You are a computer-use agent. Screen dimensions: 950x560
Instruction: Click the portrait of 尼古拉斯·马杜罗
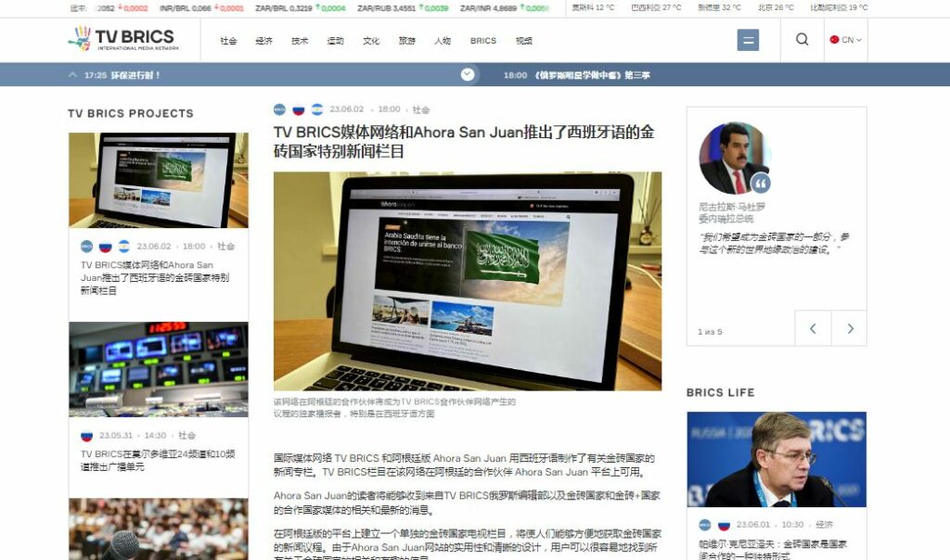pos(735,158)
